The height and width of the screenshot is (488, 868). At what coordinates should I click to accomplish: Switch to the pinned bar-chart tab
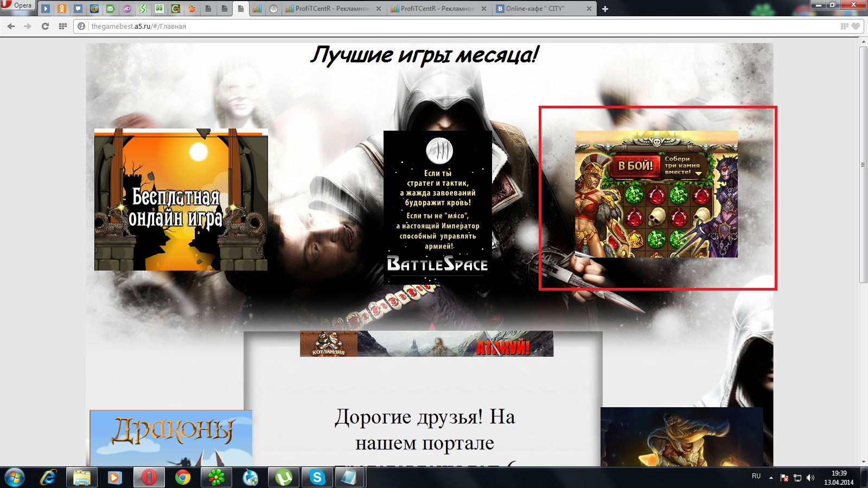(x=257, y=9)
